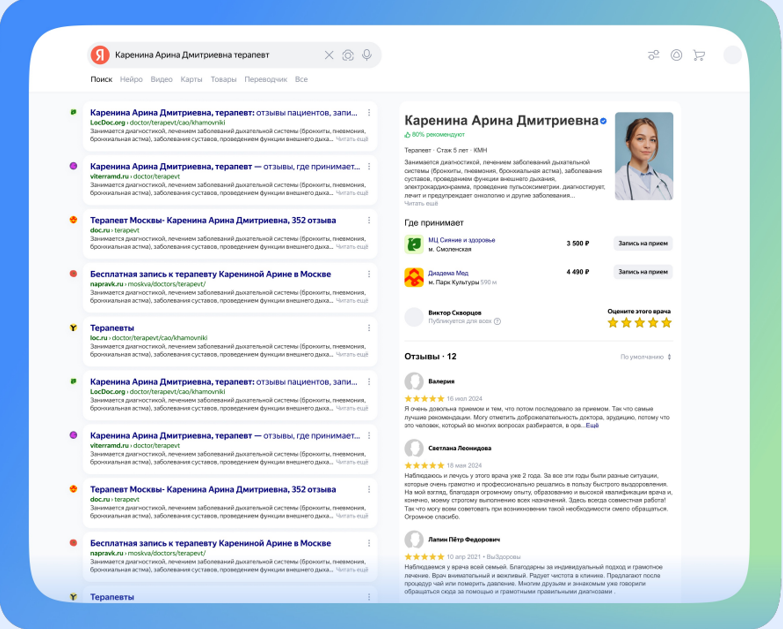Image resolution: width=783 pixels, height=629 pixels.
Task: Open the Все tab
Action: [301, 79]
